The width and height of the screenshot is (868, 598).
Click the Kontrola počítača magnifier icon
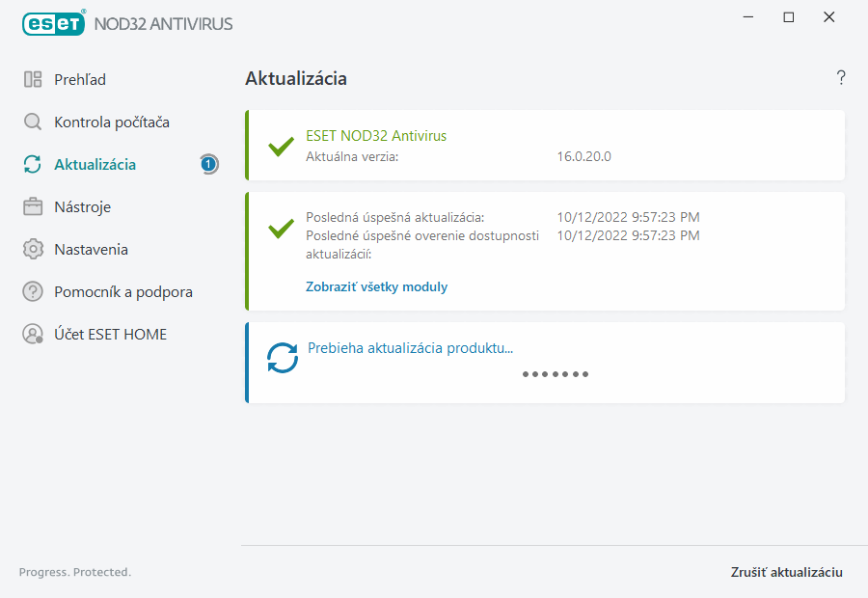click(33, 122)
